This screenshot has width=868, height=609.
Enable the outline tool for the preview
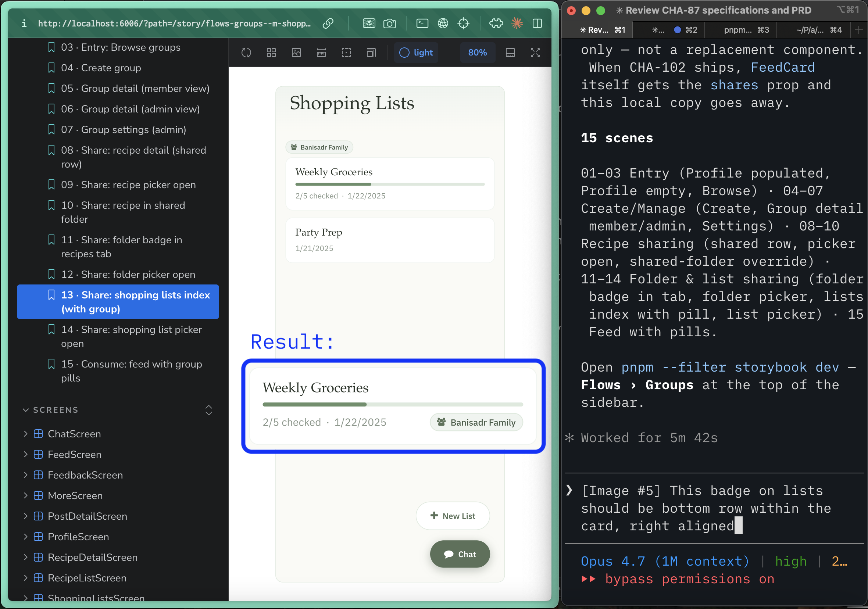click(x=346, y=53)
